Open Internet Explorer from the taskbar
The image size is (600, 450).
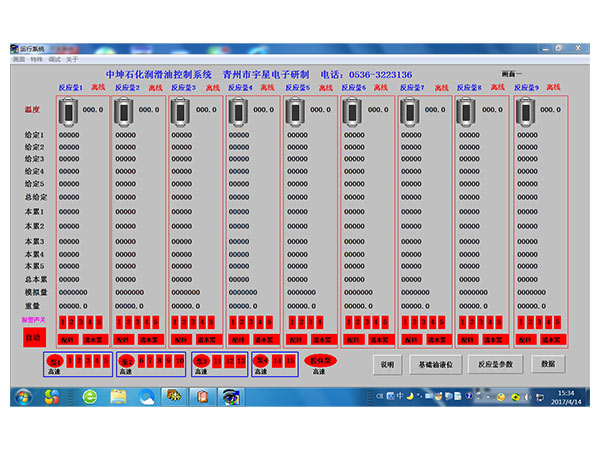pyautogui.click(x=90, y=397)
